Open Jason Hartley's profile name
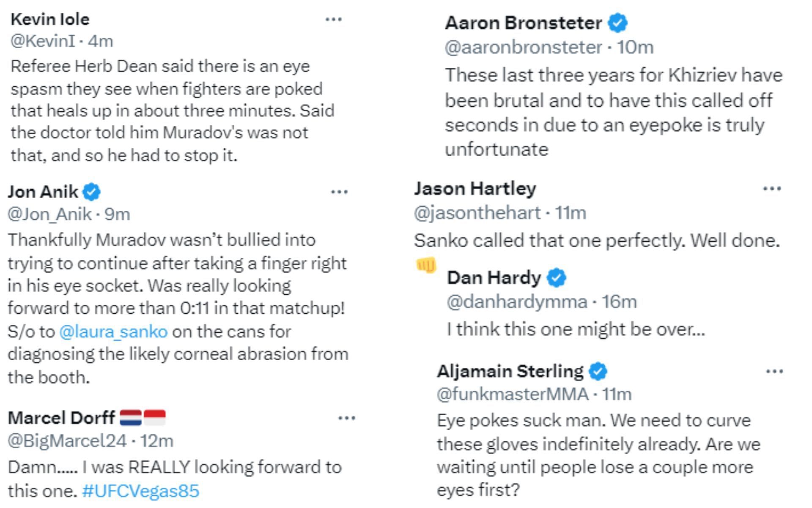Image resolution: width=812 pixels, height=508 pixels. click(x=475, y=189)
